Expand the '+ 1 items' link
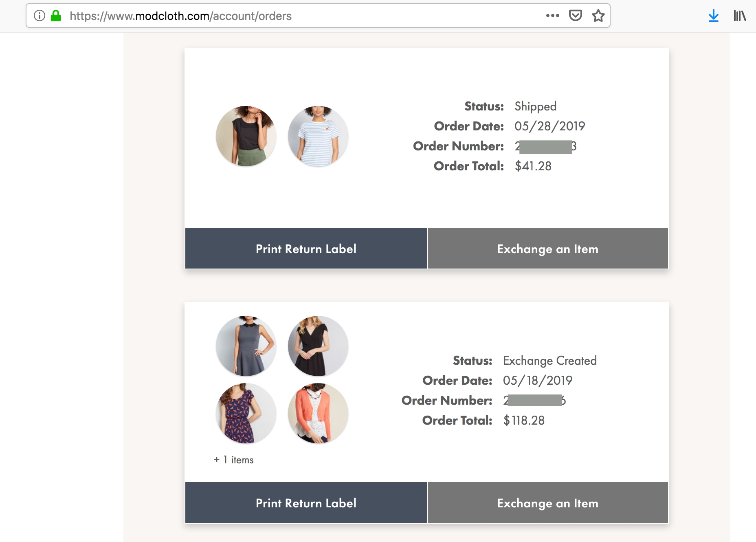Screen dimensions: 756x542 [x=234, y=460]
